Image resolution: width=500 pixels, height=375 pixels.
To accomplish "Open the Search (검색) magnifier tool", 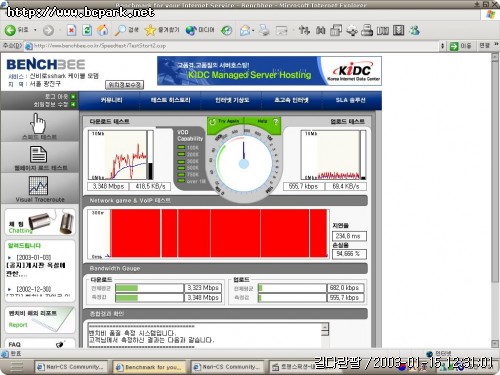I will coord(126,30).
